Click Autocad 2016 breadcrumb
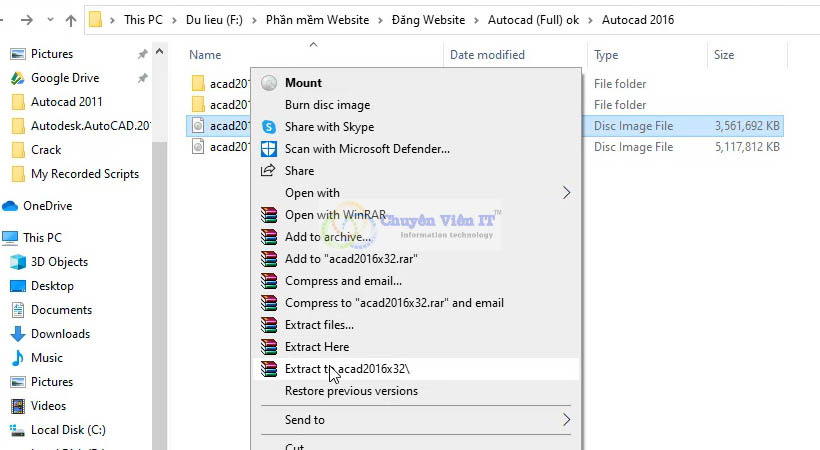The width and height of the screenshot is (820, 450). tap(638, 20)
